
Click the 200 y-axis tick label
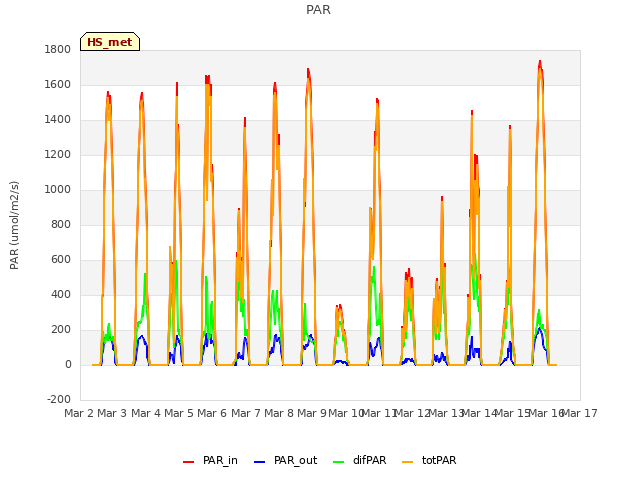61,330
